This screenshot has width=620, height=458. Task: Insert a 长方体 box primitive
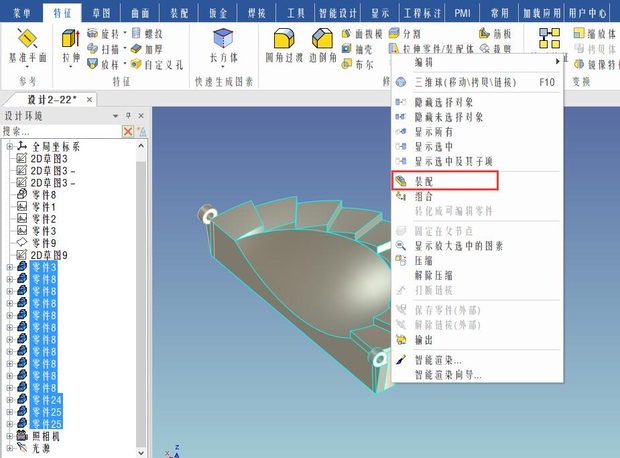tap(223, 45)
